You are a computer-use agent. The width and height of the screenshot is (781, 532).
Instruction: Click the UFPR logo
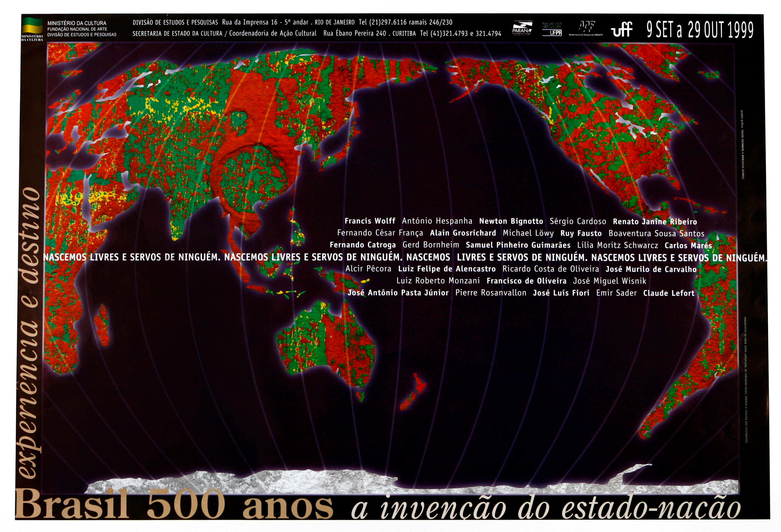click(552, 29)
